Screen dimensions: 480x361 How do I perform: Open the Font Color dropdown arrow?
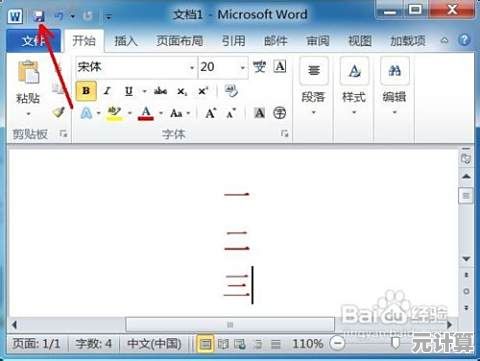pyautogui.click(x=161, y=113)
